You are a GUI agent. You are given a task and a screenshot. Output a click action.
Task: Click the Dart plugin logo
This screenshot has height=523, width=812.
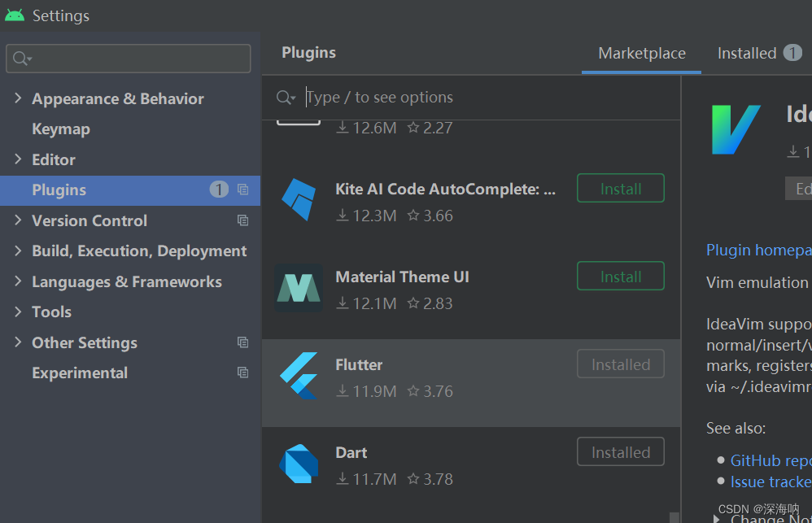pyautogui.click(x=299, y=464)
